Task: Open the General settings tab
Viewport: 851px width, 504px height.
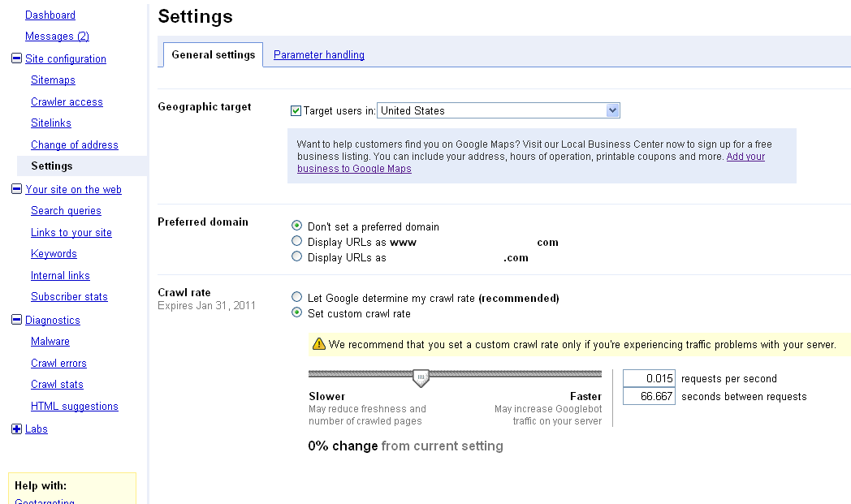Action: click(x=213, y=55)
